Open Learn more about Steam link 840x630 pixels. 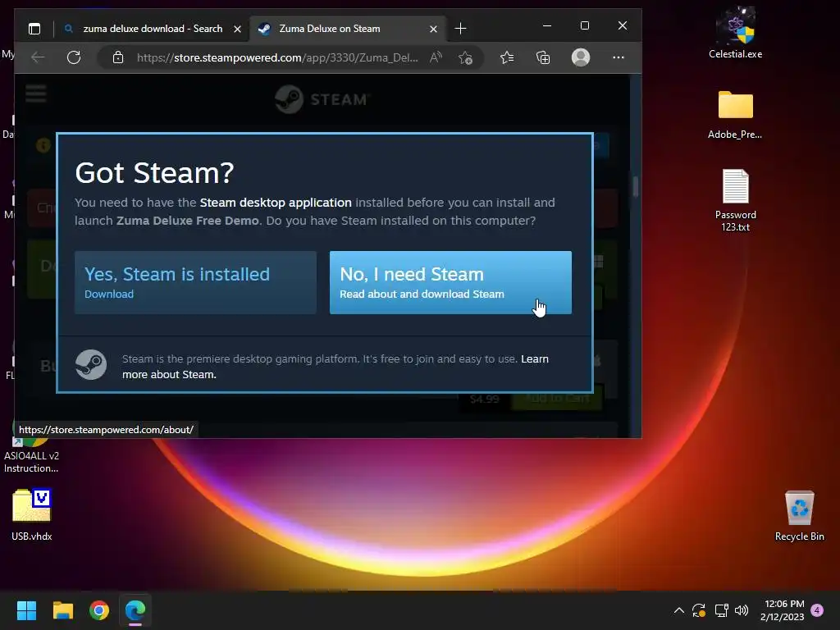pyautogui.click(x=336, y=367)
